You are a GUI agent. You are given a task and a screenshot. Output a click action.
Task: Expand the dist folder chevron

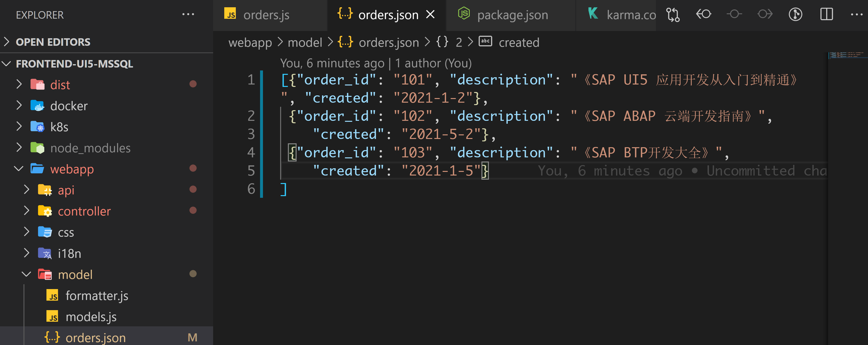[19, 84]
